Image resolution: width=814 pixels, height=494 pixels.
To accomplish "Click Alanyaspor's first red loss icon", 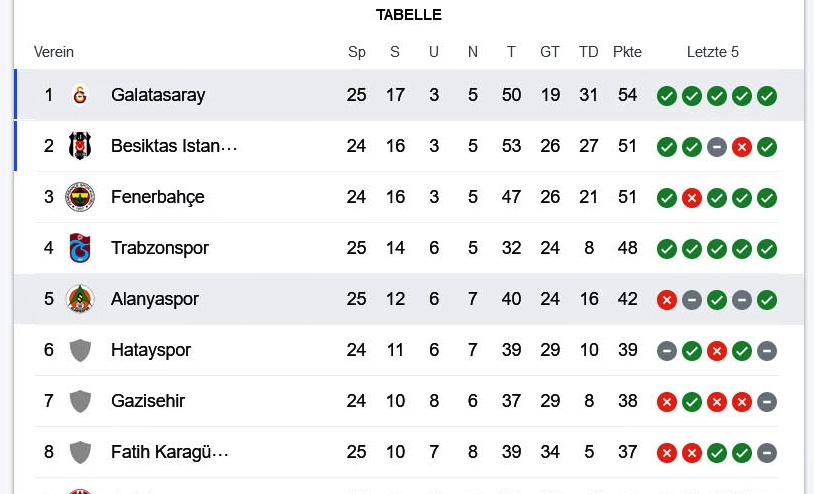I will (x=666, y=300).
